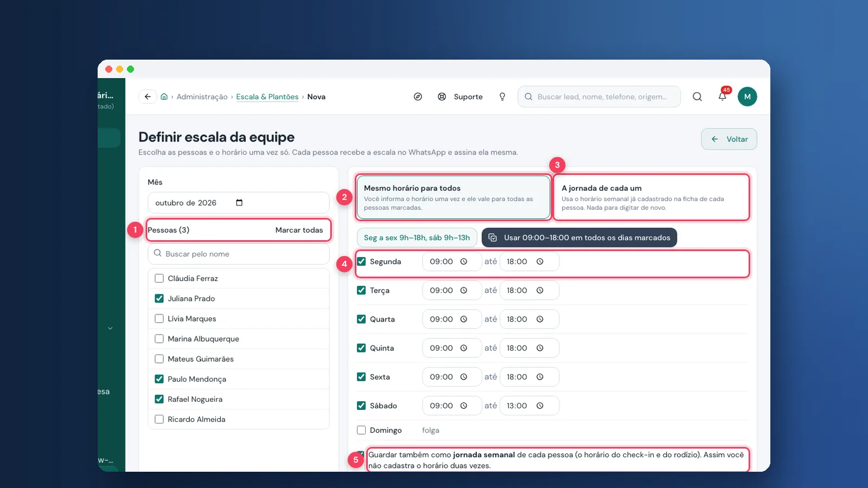Open calendar picker icon in Mês field

(239, 203)
